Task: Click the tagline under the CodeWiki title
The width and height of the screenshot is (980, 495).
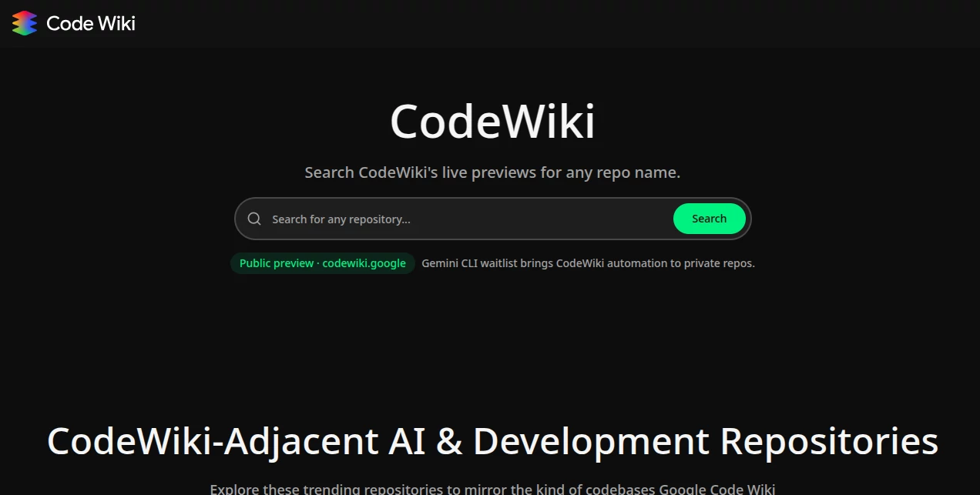Action: [492, 172]
